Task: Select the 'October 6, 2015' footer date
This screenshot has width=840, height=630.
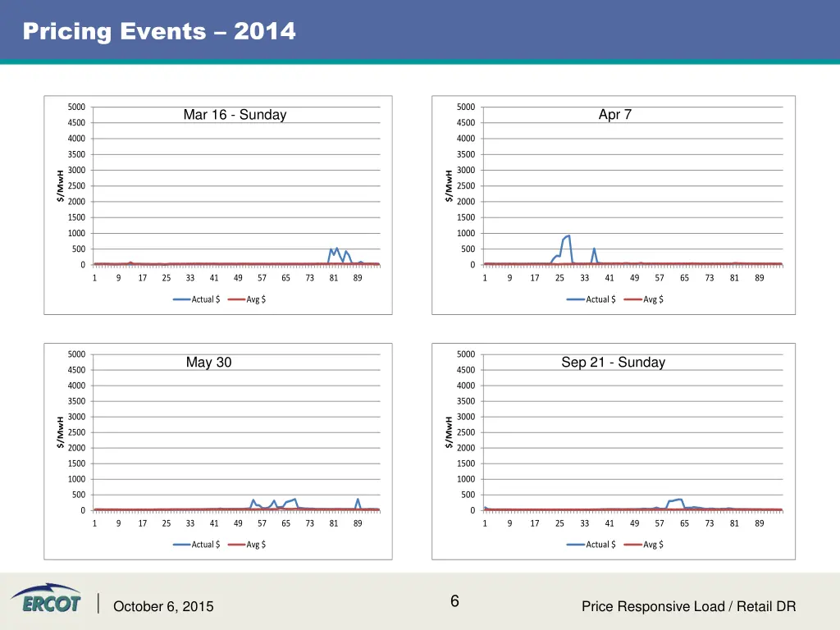Action: click(x=163, y=607)
